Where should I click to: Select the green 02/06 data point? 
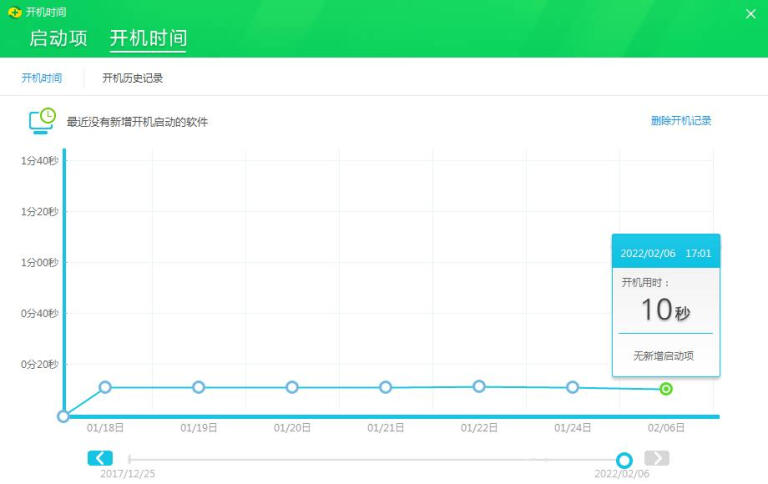coord(666,389)
